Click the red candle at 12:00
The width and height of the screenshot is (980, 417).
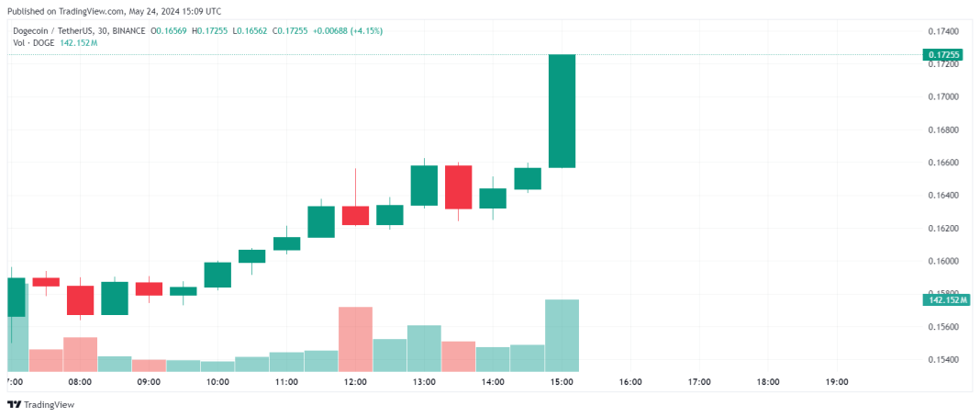coord(355,216)
